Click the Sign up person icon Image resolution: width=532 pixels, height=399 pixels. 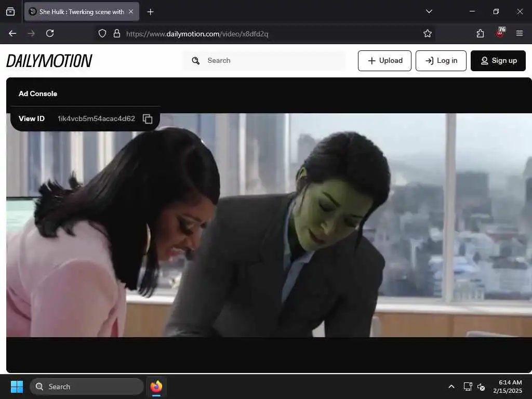pyautogui.click(x=485, y=61)
